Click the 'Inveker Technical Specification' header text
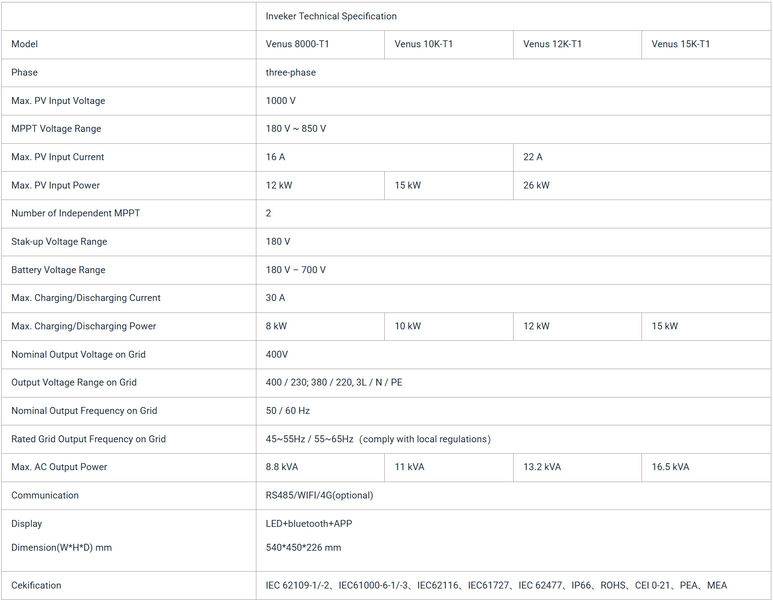The height and width of the screenshot is (600, 773). 331,16
